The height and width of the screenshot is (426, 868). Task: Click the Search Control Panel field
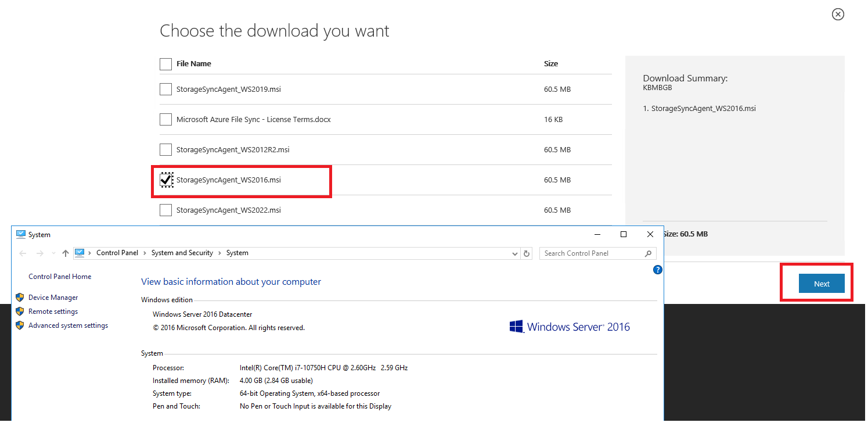click(592, 253)
